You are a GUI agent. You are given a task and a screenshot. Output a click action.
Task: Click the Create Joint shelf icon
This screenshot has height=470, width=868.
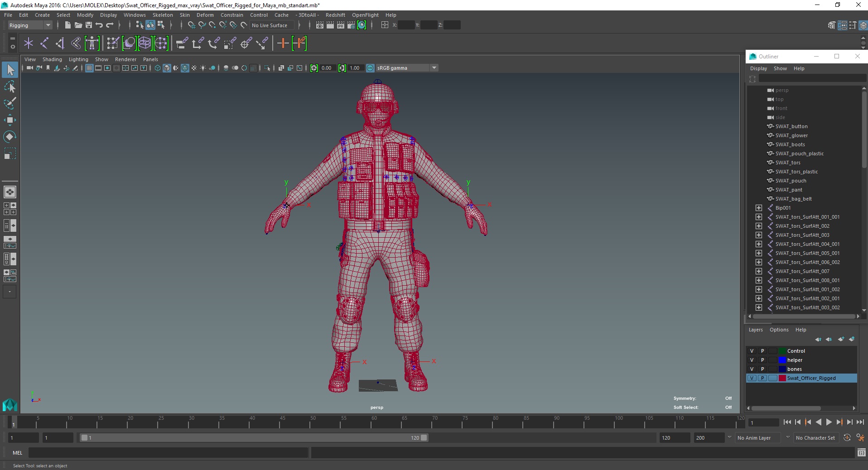coord(44,43)
